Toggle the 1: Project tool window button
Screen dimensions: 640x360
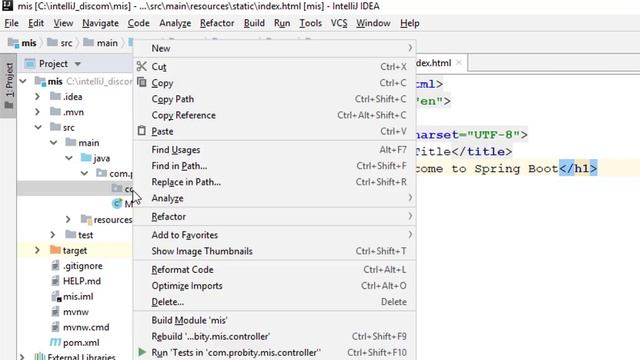pos(9,86)
